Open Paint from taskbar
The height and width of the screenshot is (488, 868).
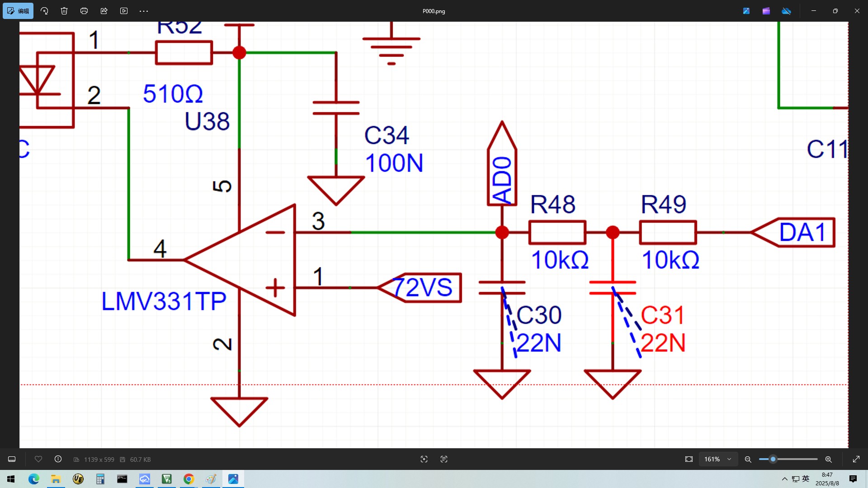(211, 479)
